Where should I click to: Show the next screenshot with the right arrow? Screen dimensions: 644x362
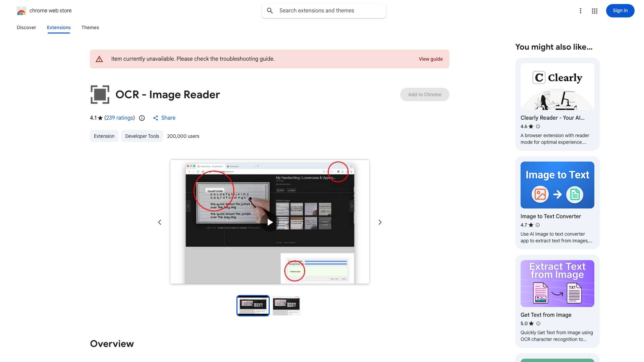pos(380,222)
